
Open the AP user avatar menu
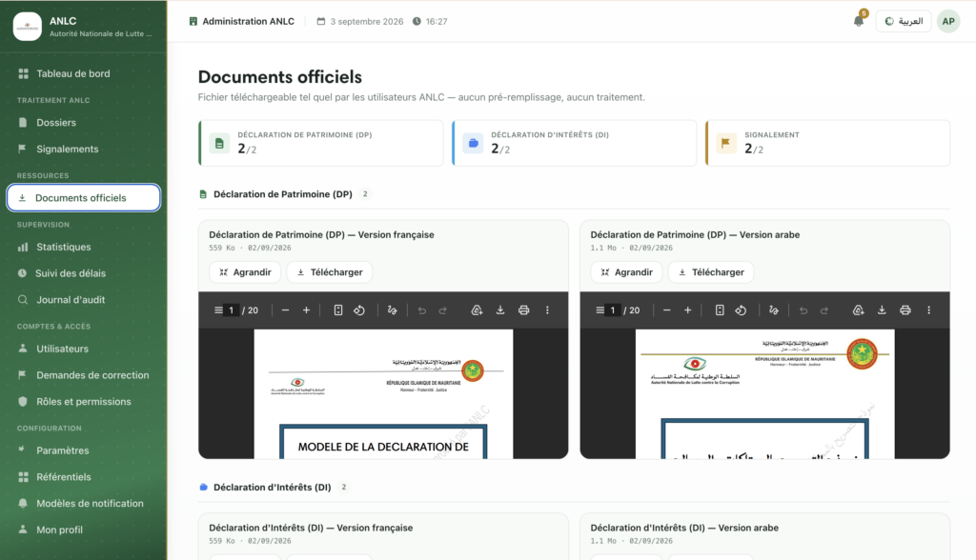click(x=948, y=21)
